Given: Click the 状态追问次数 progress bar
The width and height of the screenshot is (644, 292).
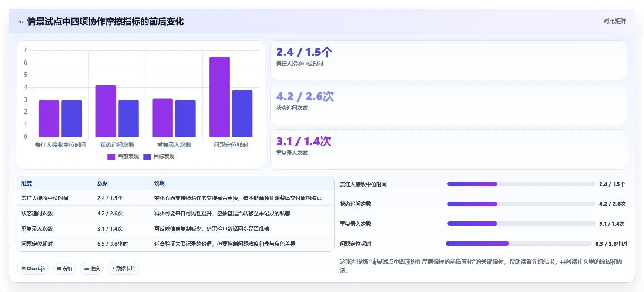Looking at the screenshot, I should click(521, 204).
